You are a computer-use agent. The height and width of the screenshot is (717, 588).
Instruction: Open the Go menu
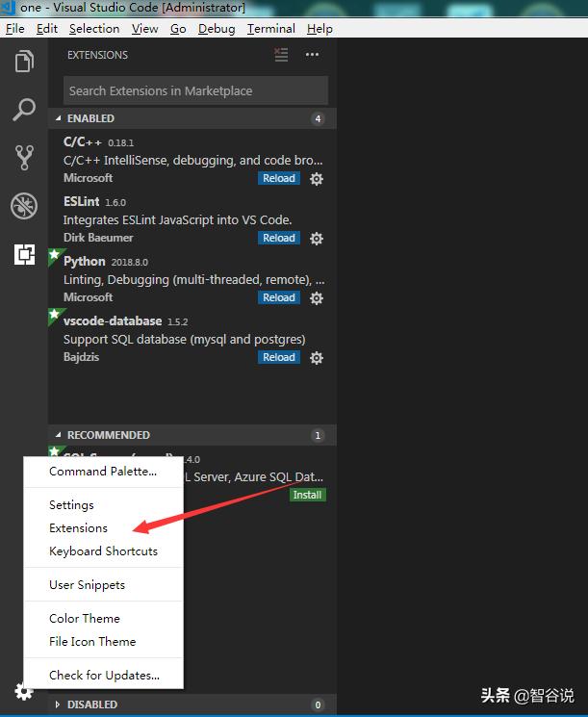click(x=178, y=29)
